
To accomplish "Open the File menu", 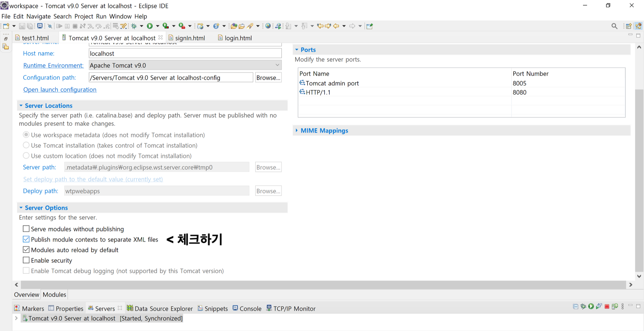I will click(x=6, y=16).
